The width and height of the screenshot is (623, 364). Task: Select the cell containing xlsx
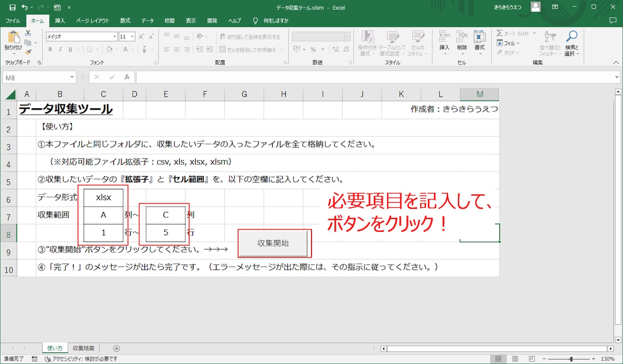(x=104, y=198)
